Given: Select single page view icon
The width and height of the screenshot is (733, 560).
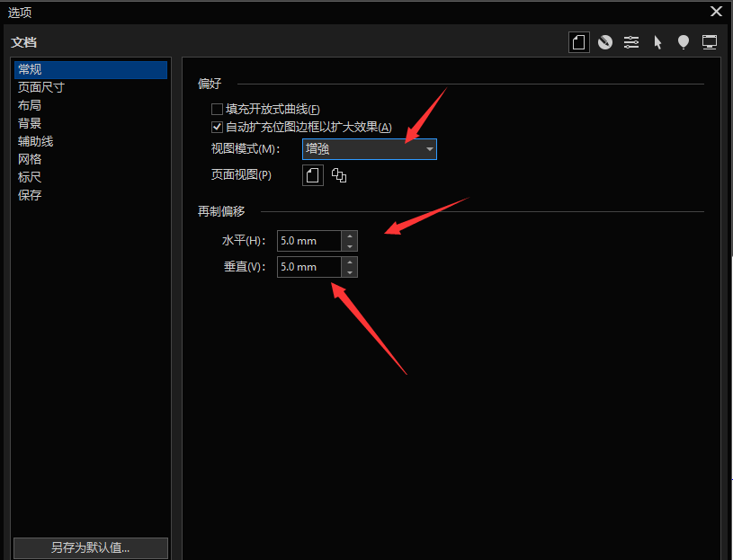Looking at the screenshot, I should pyautogui.click(x=313, y=175).
